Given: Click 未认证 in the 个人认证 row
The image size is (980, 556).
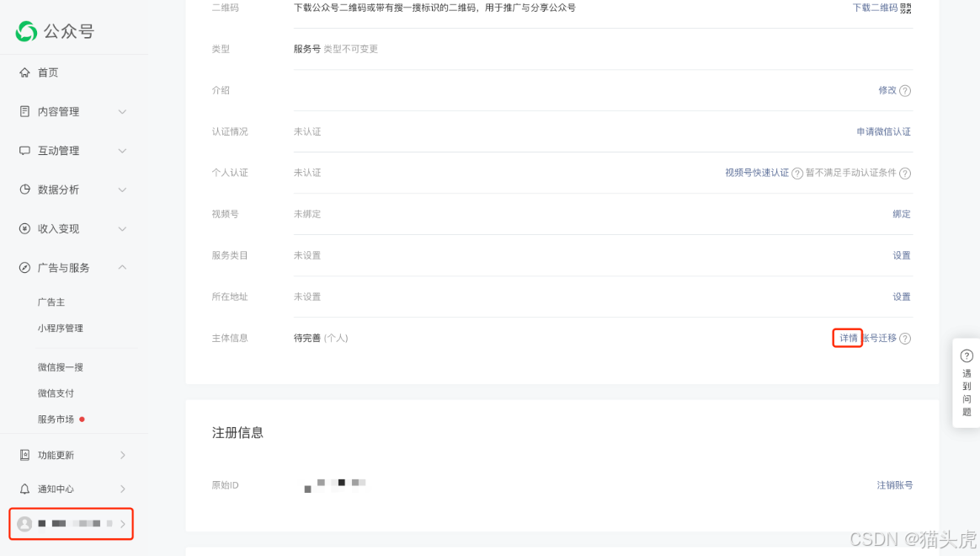Looking at the screenshot, I should [307, 174].
